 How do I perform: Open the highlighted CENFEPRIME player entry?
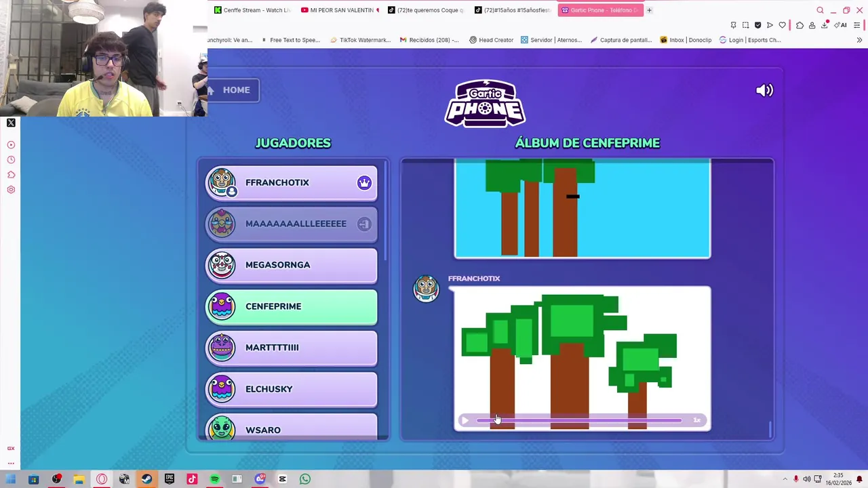pos(292,307)
